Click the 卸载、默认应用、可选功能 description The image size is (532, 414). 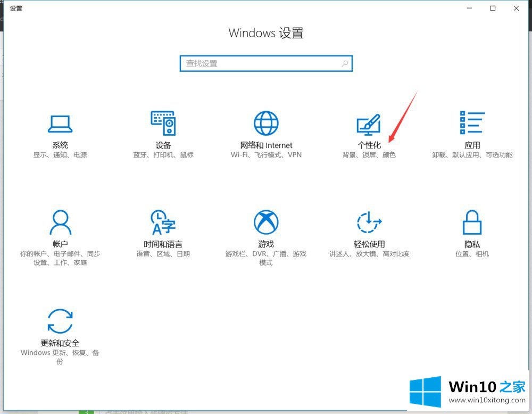click(x=472, y=155)
